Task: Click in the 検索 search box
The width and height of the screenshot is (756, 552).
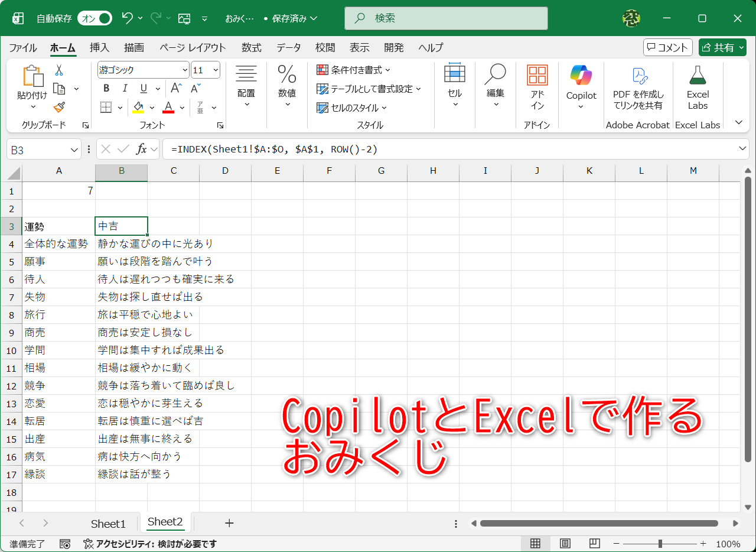Action: [x=446, y=18]
